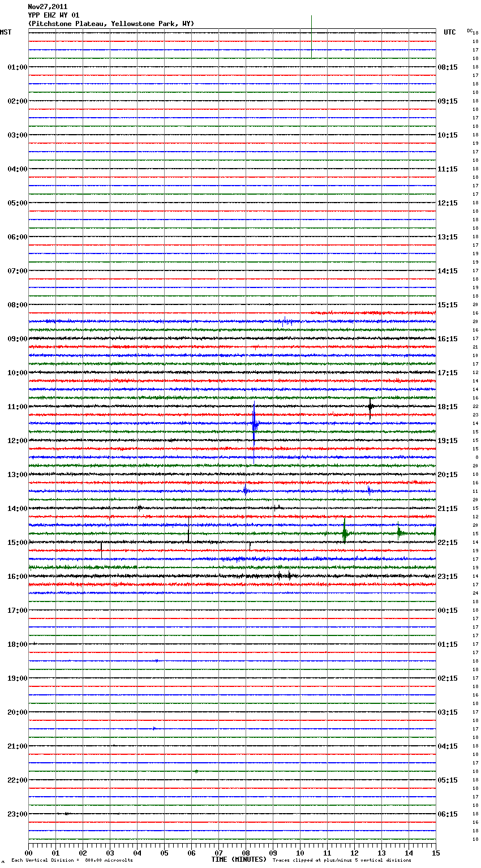481x868 pixels.
Task: Click the "08" tick on the minutes axis
Action: click(246, 853)
